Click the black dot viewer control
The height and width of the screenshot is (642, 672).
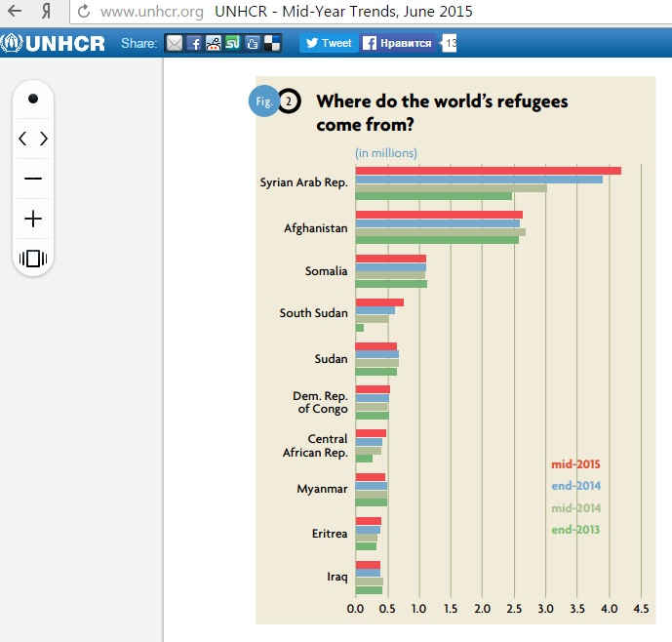pos(33,99)
